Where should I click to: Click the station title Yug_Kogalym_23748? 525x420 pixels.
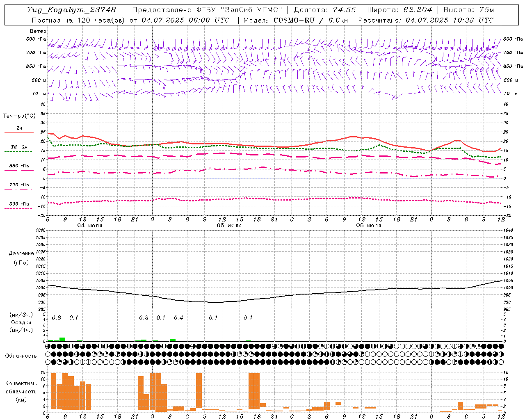point(72,10)
